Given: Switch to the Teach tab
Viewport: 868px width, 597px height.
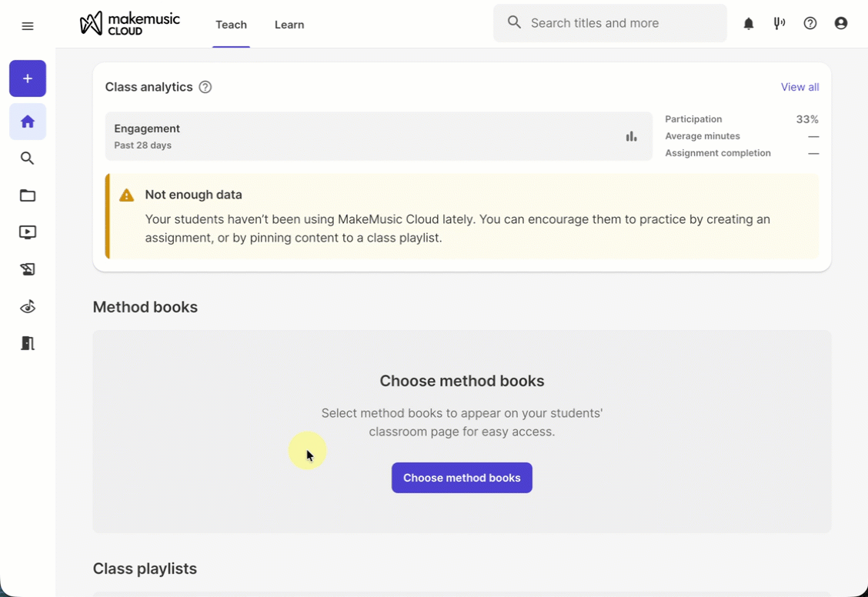Looking at the screenshot, I should (x=232, y=25).
